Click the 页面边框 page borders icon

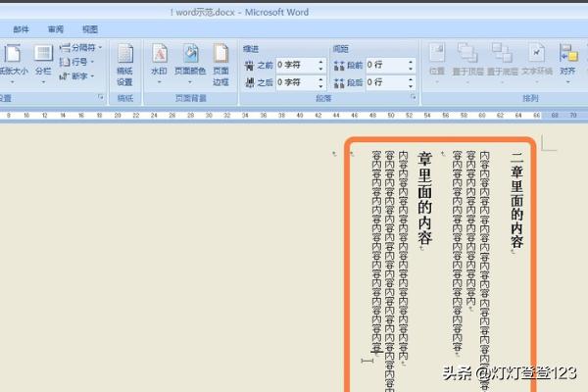pyautogui.click(x=220, y=65)
